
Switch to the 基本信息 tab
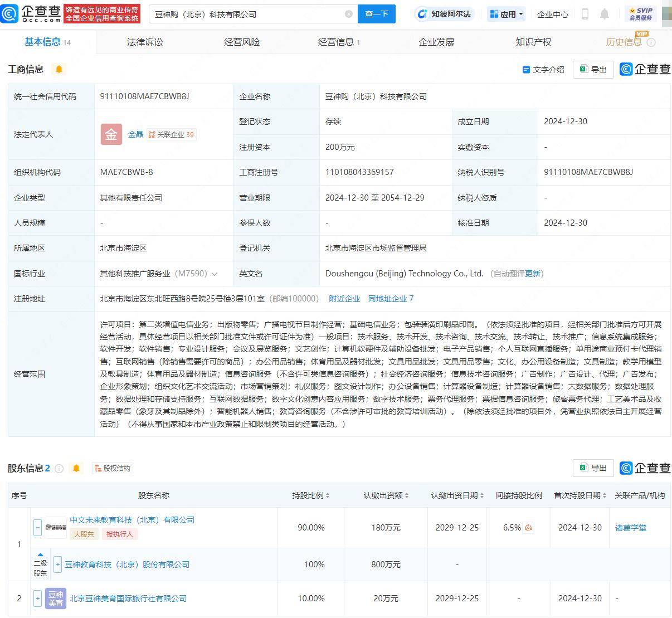(47, 42)
